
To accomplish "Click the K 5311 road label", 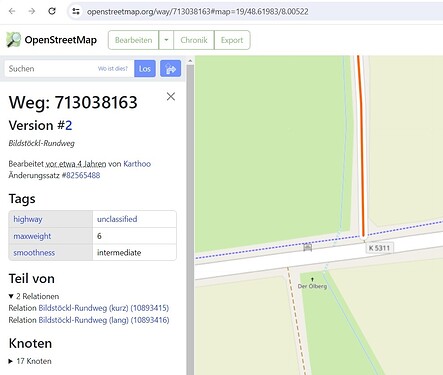I will click(379, 248).
